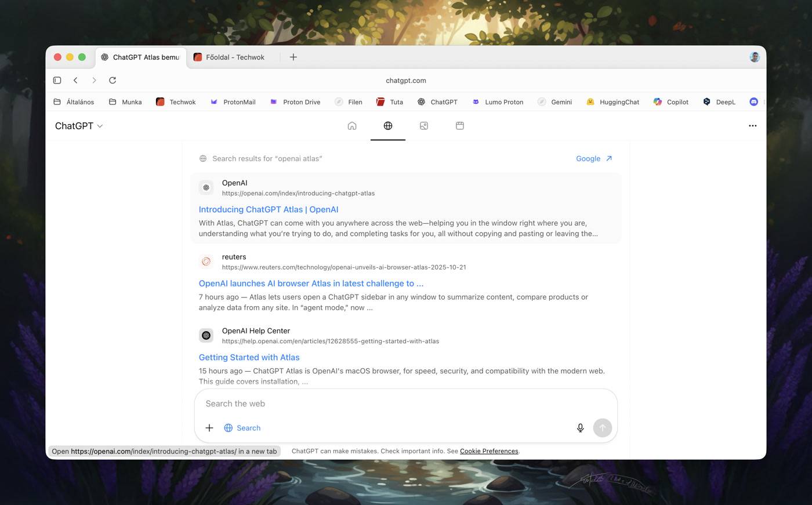812x505 pixels.
Task: Submit the query with the up-arrow button
Action: click(x=603, y=428)
